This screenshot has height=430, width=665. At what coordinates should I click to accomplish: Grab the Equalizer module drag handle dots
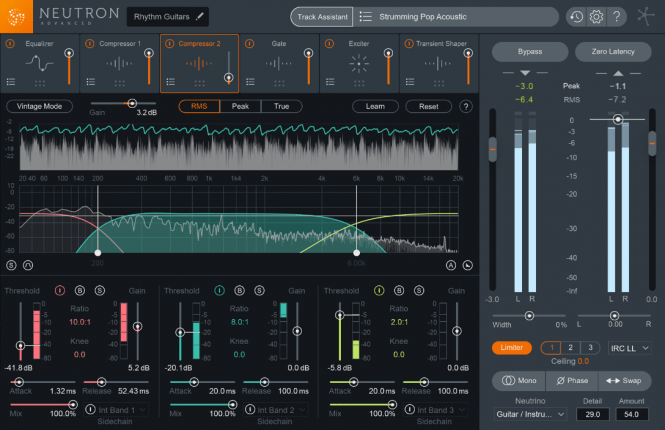coord(39,83)
